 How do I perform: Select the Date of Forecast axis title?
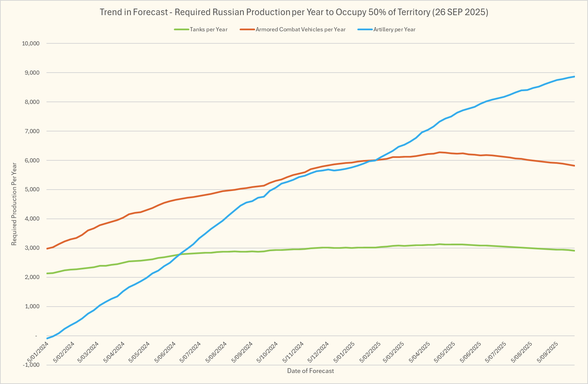tap(310, 371)
